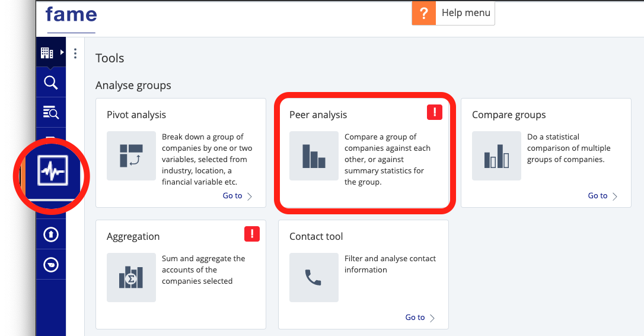Follow Go to link in Pivot analysis
This screenshot has height=336, width=644.
coord(237,196)
